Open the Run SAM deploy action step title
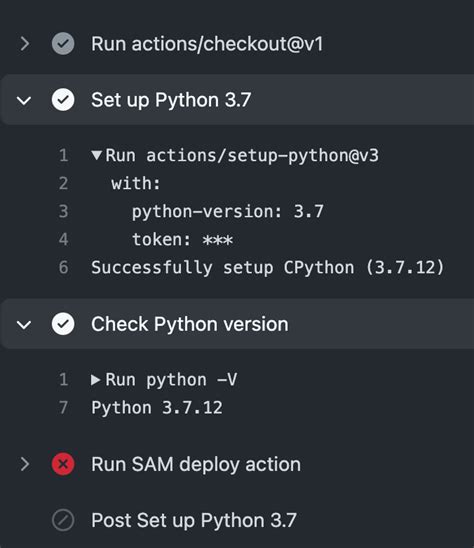This screenshot has height=548, width=474. pyautogui.click(x=196, y=464)
